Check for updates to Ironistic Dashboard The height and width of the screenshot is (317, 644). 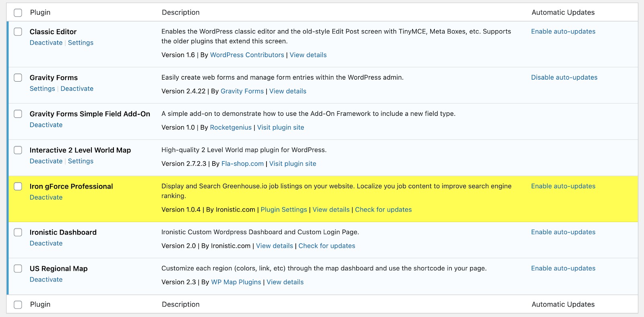pos(327,246)
